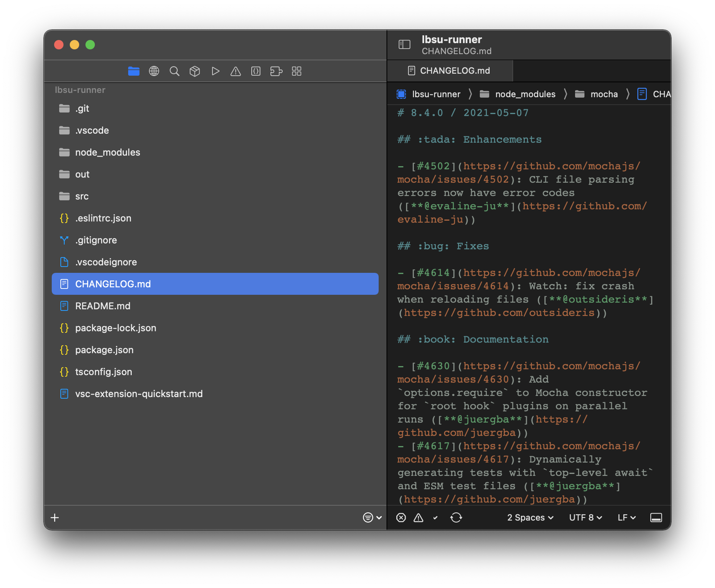Click the yellow minimize window button
This screenshot has width=715, height=588.
(x=74, y=45)
